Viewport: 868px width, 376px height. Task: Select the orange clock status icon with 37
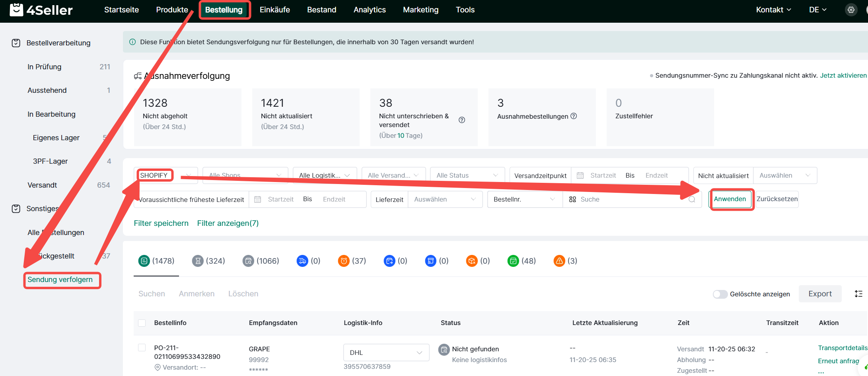(344, 261)
